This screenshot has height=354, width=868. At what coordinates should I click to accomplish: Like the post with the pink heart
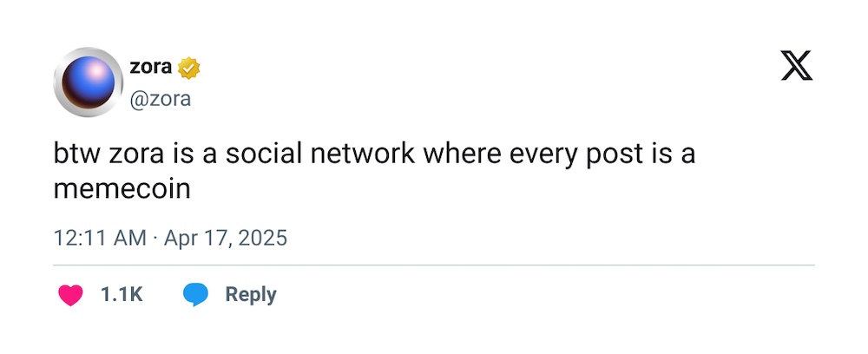[70, 295]
